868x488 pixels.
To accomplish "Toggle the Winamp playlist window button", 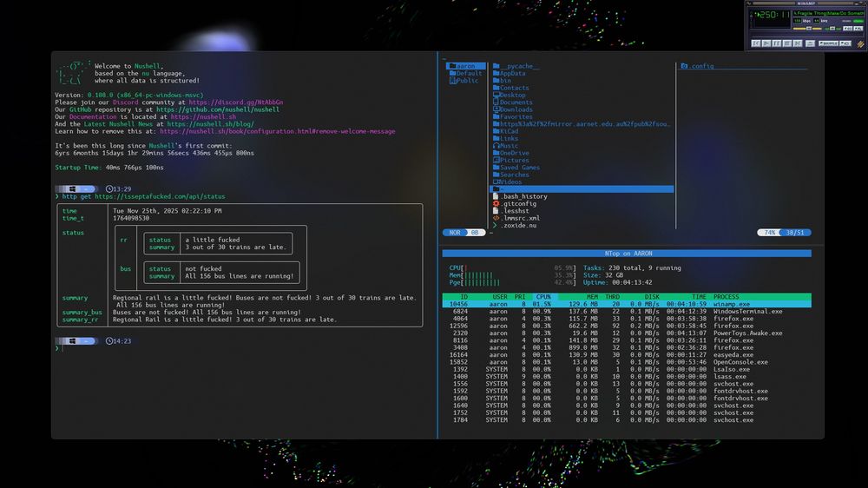I will pos(858,29).
